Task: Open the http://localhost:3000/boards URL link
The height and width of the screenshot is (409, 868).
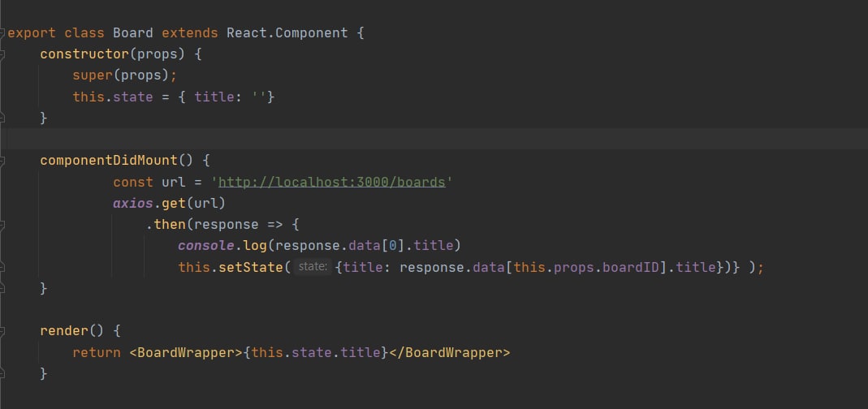Action: [331, 182]
